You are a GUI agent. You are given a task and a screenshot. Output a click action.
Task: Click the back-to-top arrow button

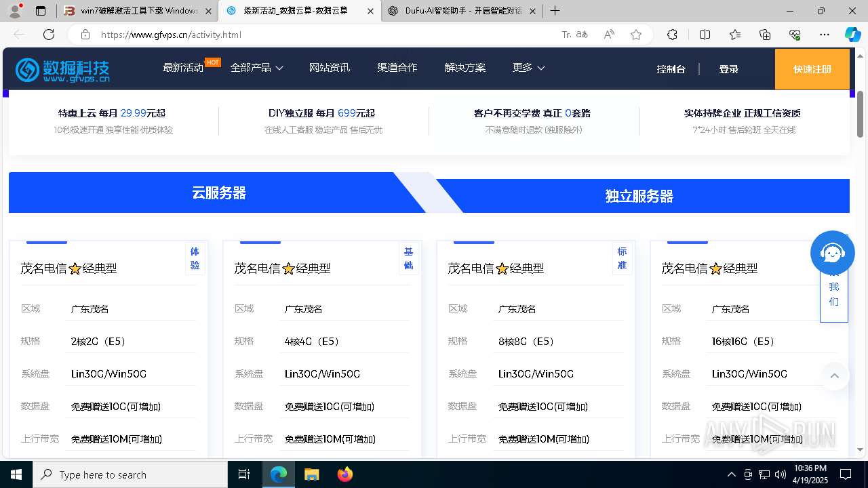[x=835, y=375]
